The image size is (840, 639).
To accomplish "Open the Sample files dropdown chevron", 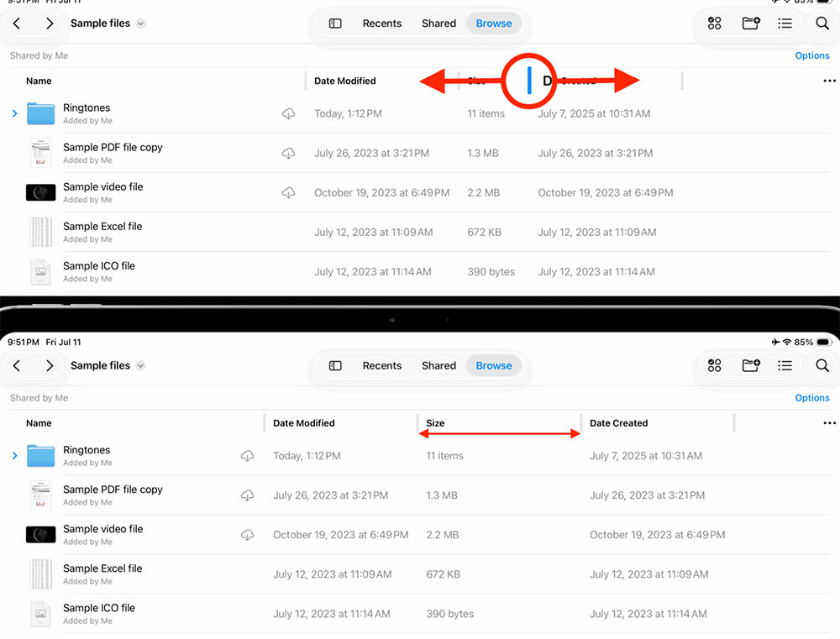I will (x=139, y=24).
